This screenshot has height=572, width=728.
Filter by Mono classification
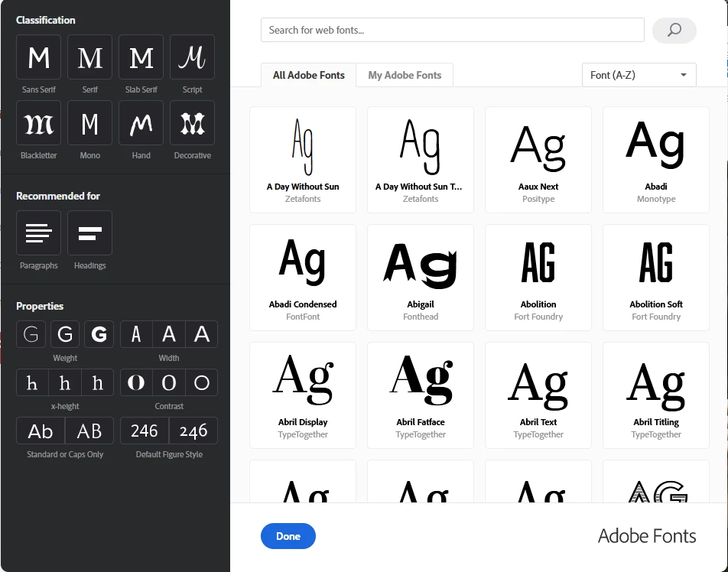tap(89, 123)
